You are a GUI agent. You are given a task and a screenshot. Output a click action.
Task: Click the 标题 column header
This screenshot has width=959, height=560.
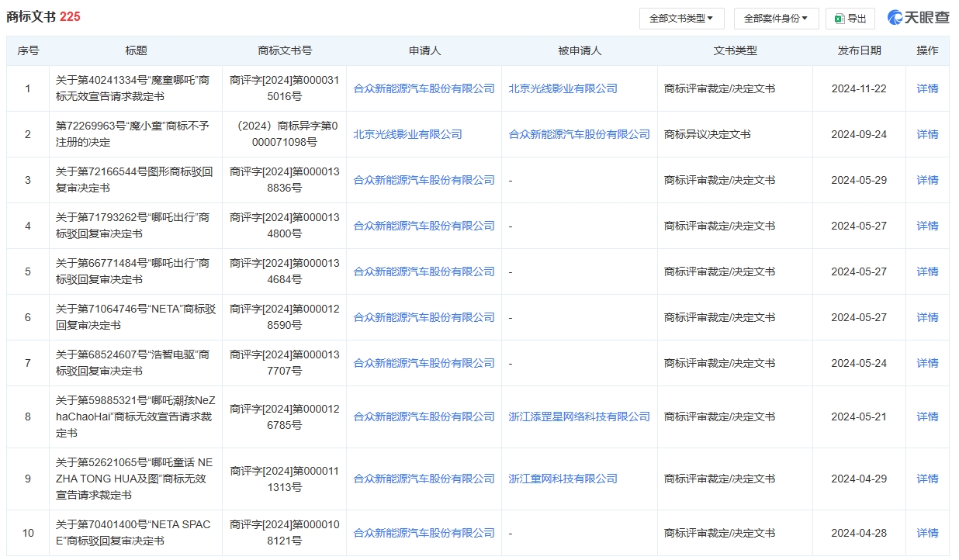point(136,50)
